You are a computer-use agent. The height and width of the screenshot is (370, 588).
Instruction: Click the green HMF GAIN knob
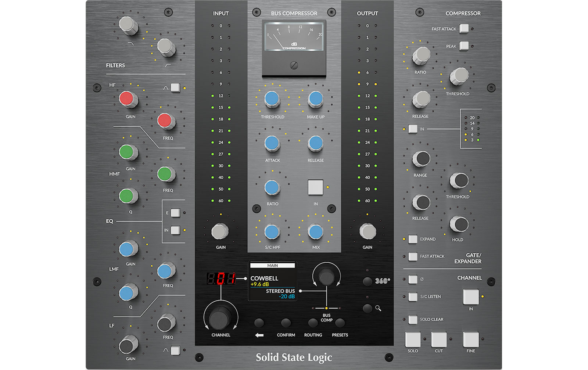(x=128, y=152)
